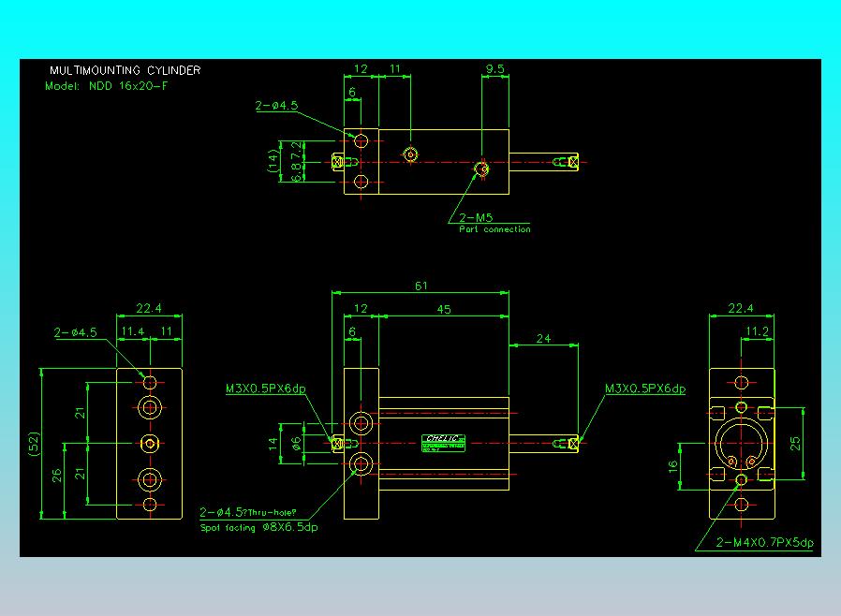
Task: Select the 2-M4X0.7PX5dp thread callout
Action: (764, 543)
